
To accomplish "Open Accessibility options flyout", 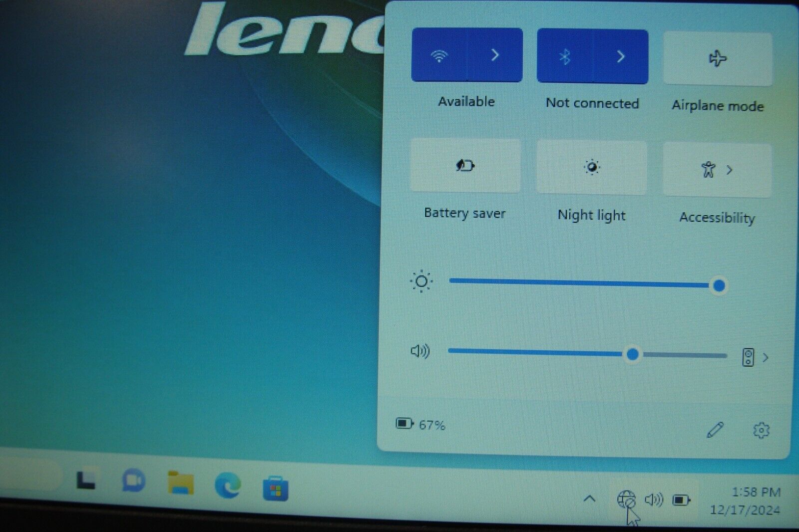I will 717,170.
